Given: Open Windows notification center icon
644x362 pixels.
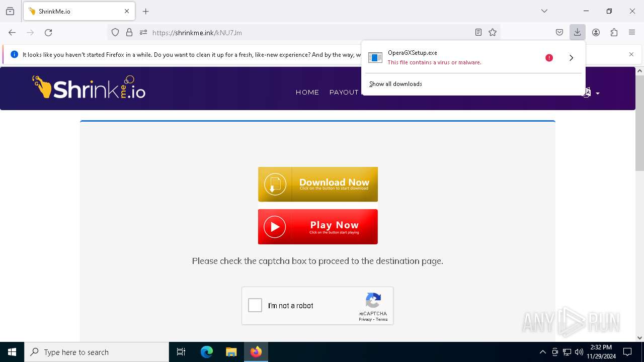Looking at the screenshot, I should [x=628, y=352].
